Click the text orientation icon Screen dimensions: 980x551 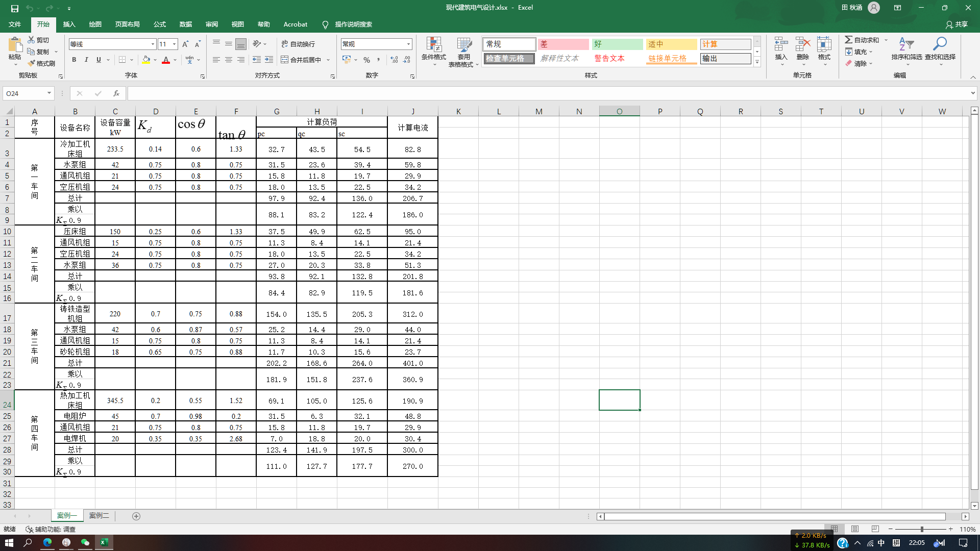click(x=257, y=44)
